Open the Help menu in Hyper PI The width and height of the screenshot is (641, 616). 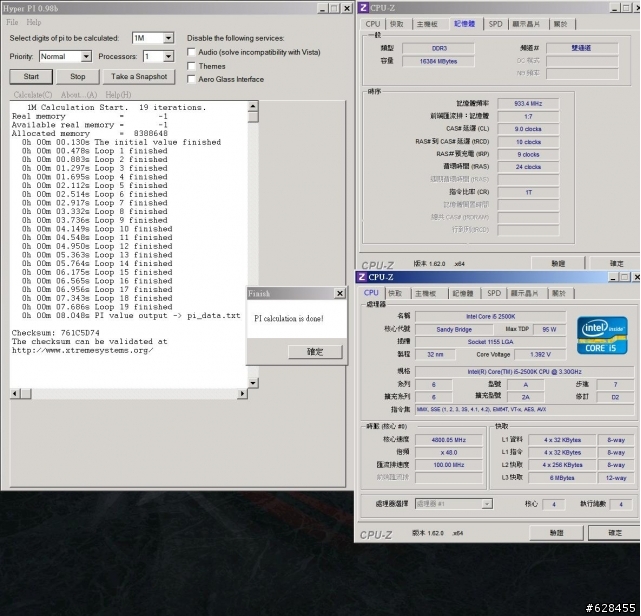pyautogui.click(x=34, y=22)
